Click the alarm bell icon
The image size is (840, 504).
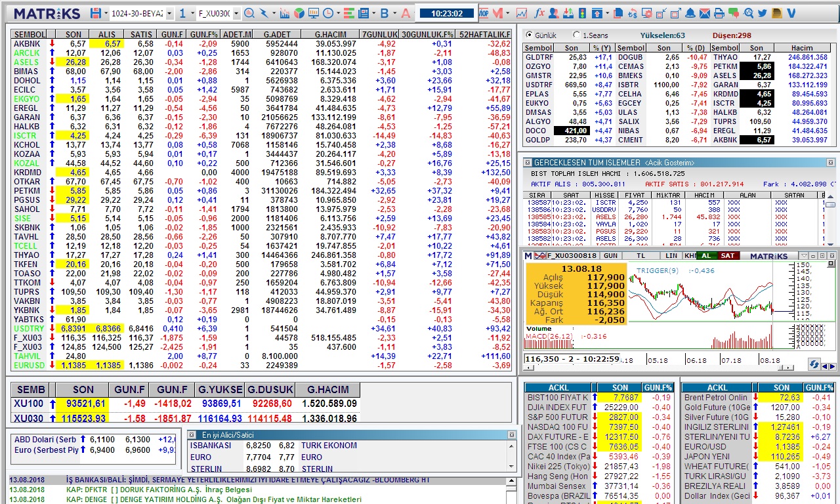[x=690, y=13]
